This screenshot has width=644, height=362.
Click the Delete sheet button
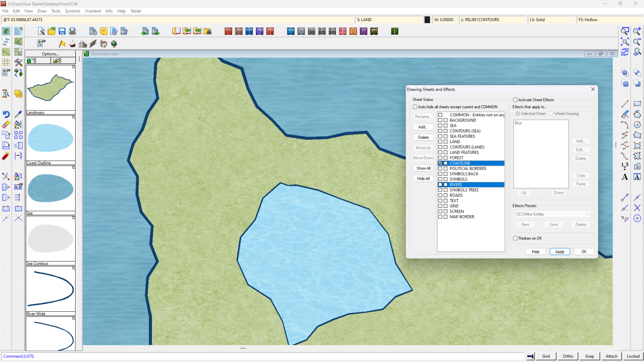423,137
